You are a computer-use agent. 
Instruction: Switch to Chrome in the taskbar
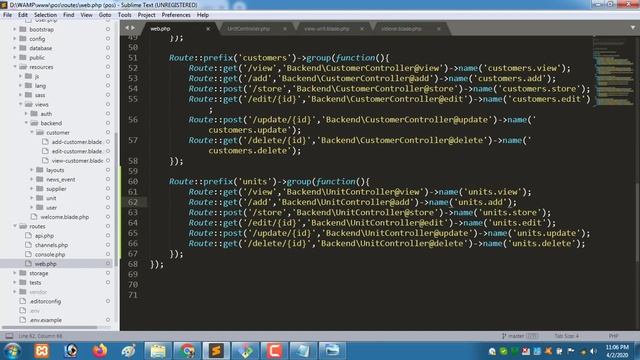[187, 351]
